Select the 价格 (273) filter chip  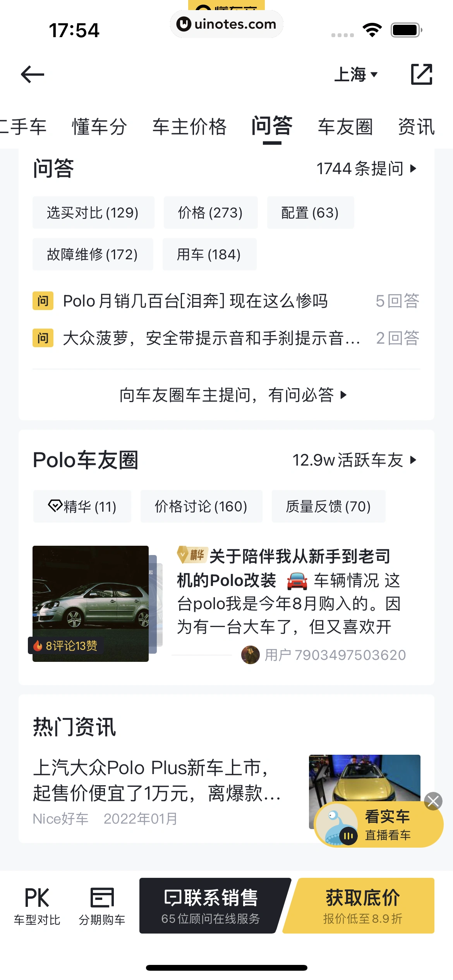210,212
